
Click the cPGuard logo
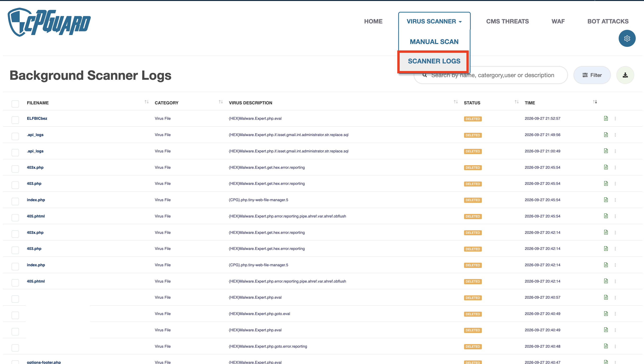[49, 22]
